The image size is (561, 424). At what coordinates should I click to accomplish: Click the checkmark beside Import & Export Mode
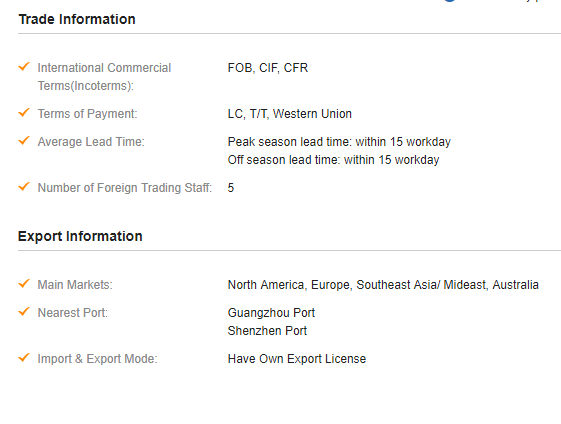coord(24,357)
